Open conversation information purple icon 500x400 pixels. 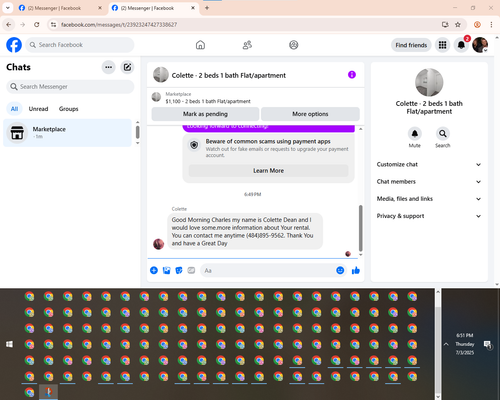[x=352, y=75]
